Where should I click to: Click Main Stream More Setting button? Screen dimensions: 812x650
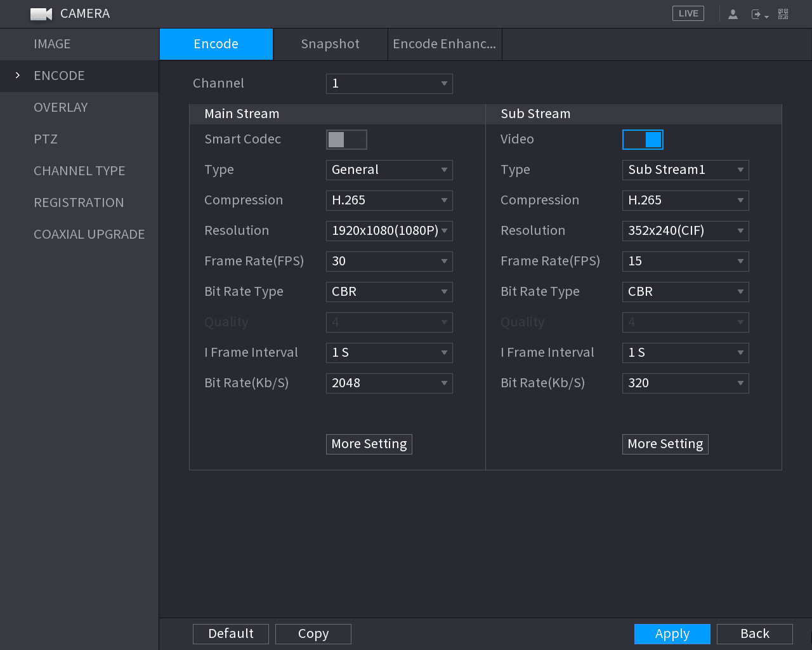(369, 444)
